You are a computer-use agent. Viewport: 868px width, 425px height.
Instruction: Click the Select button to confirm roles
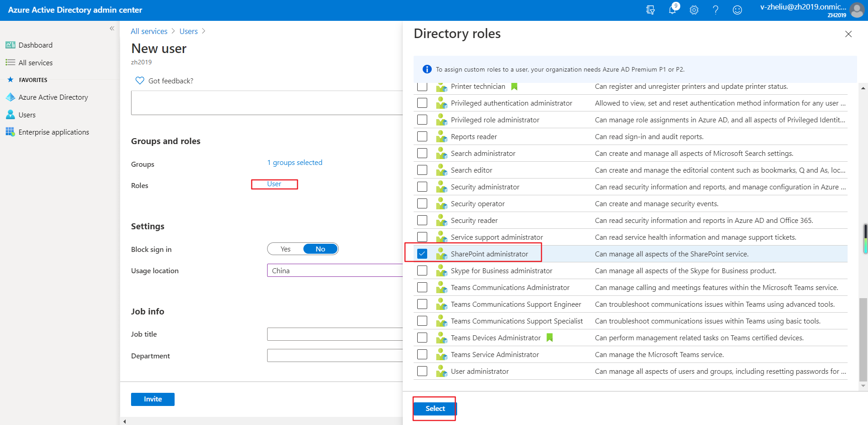434,408
